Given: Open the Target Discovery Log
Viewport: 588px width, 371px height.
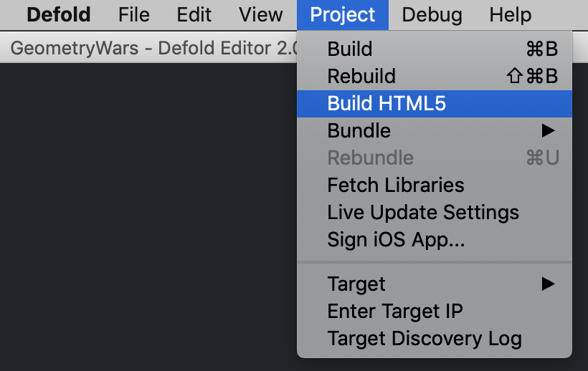Looking at the screenshot, I should pyautogui.click(x=425, y=338).
